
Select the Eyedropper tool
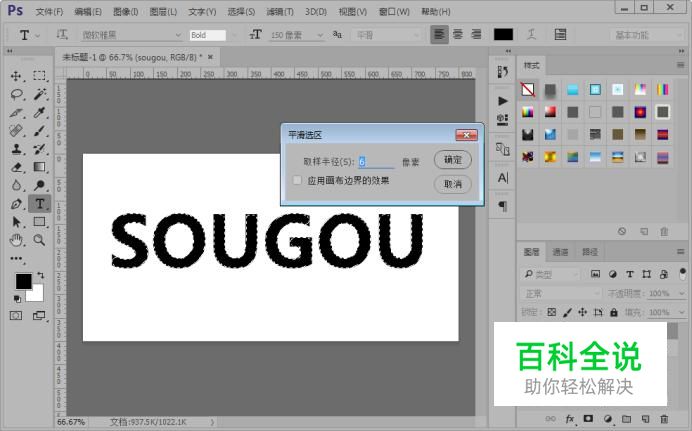pos(39,112)
